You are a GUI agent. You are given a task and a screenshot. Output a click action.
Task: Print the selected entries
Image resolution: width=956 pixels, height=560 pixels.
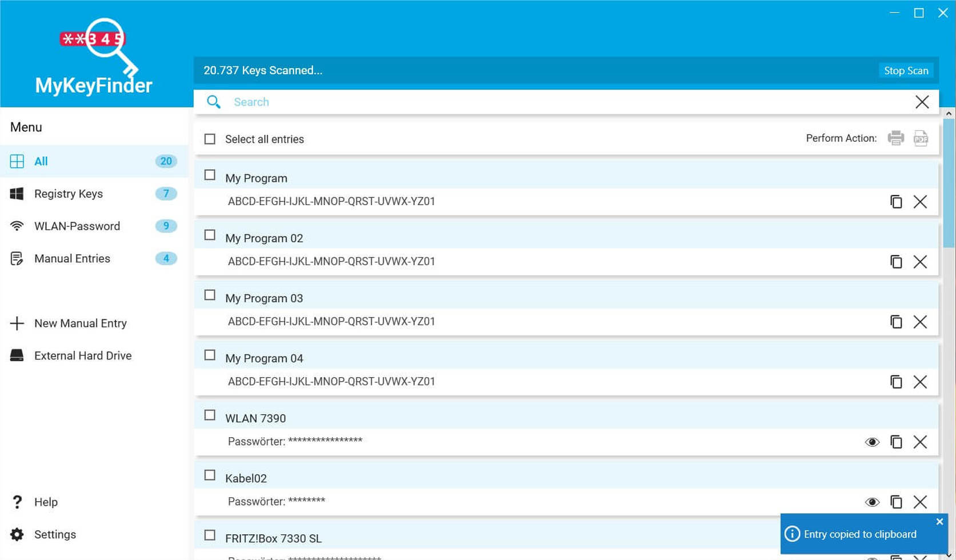click(895, 138)
